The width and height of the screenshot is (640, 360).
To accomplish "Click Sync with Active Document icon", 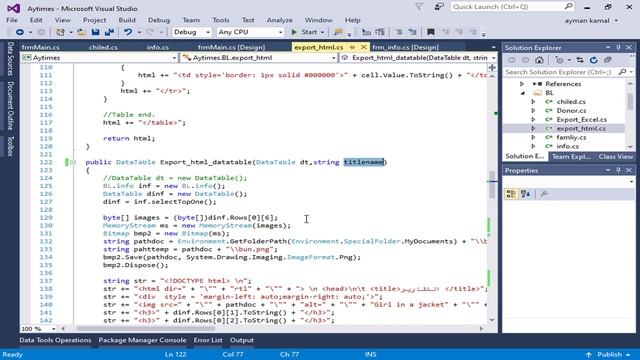I will point(580,60).
